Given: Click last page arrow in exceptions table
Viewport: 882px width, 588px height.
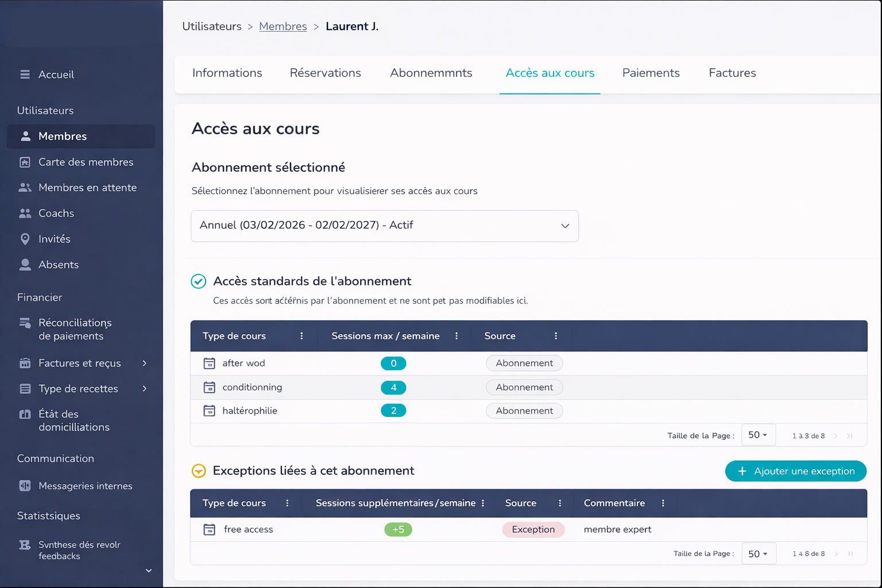Looking at the screenshot, I should point(850,554).
